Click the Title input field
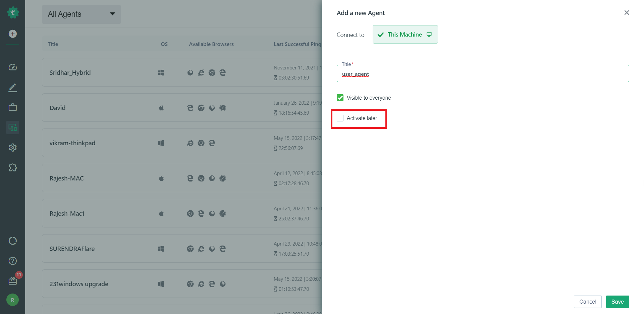 coord(483,73)
